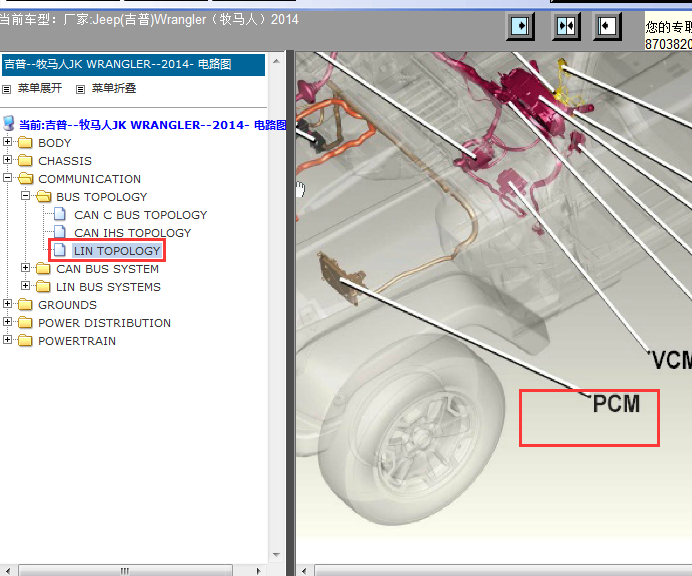Click the list icon beside 菜单展开
692x576 pixels.
(7, 89)
